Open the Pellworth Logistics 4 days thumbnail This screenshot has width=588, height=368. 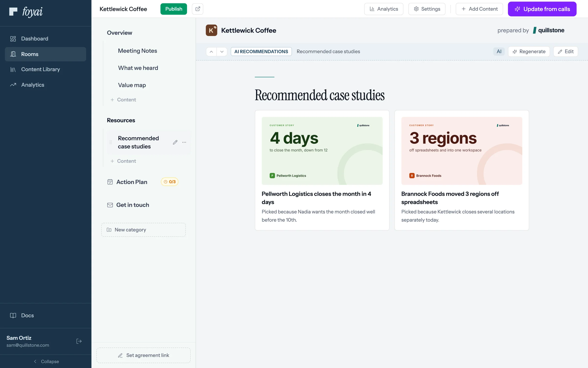tap(322, 151)
